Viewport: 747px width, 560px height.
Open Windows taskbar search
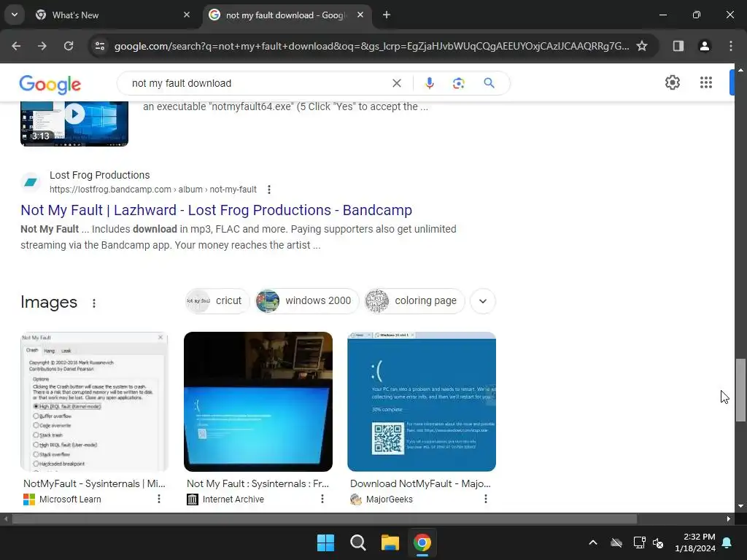tap(357, 542)
